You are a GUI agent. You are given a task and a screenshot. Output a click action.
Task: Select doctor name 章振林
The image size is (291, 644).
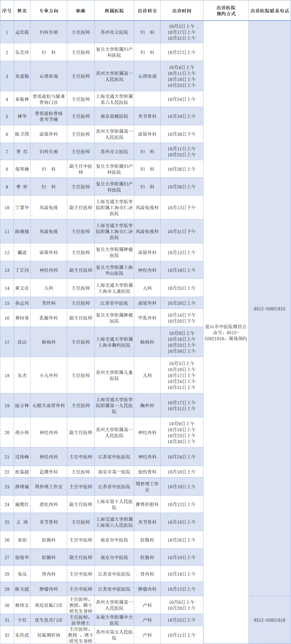(22, 99)
